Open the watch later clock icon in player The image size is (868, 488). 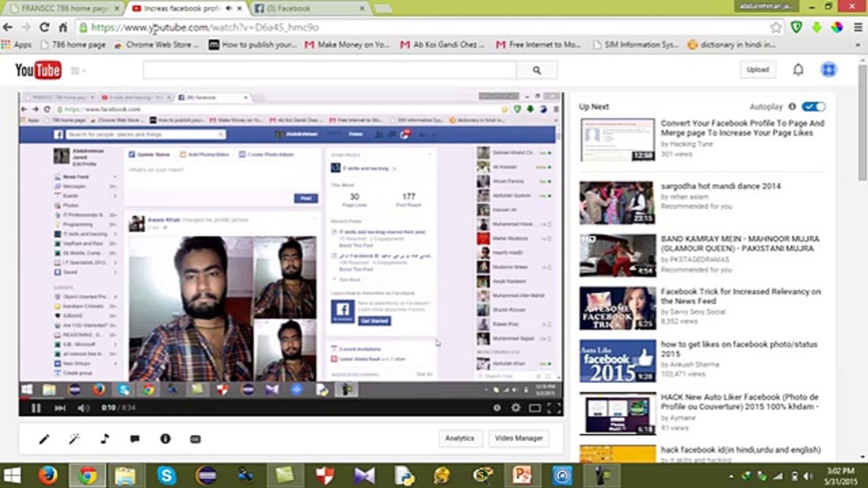click(x=497, y=408)
